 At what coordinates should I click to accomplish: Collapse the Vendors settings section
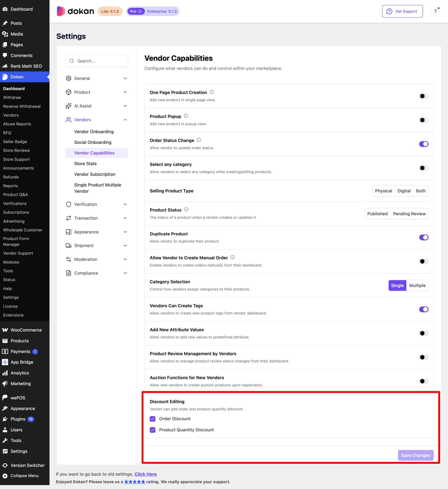pos(97,119)
